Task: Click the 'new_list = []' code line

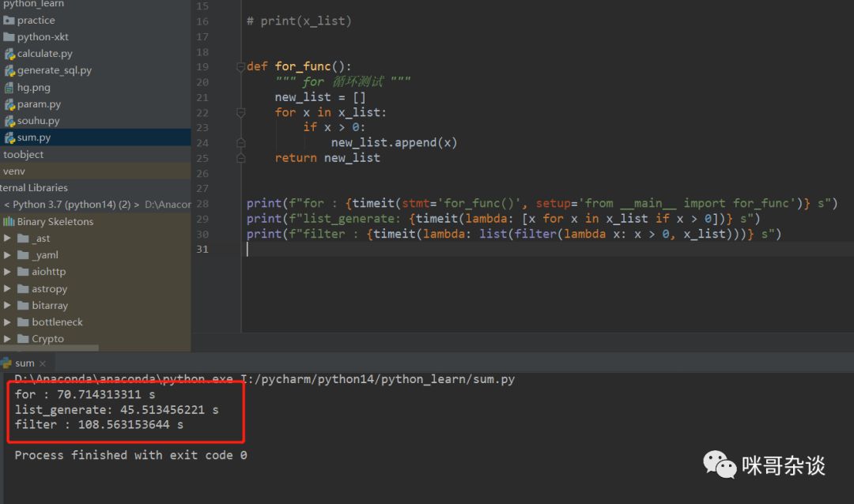Action: [319, 97]
